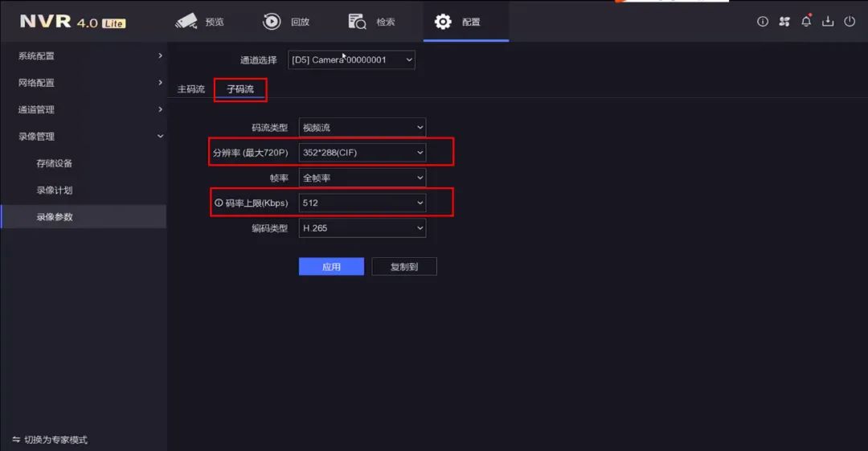868x451 pixels.
Task: Open the system information icon
Action: 763,22
